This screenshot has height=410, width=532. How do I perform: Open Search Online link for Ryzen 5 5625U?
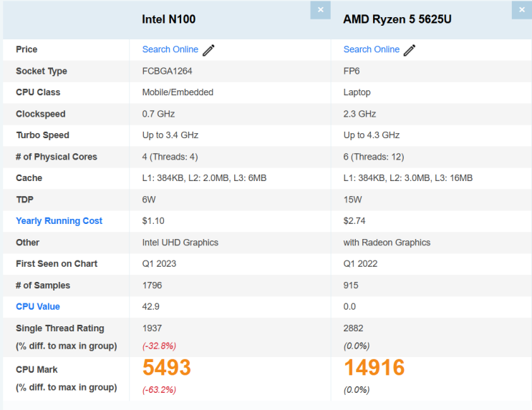coord(372,49)
